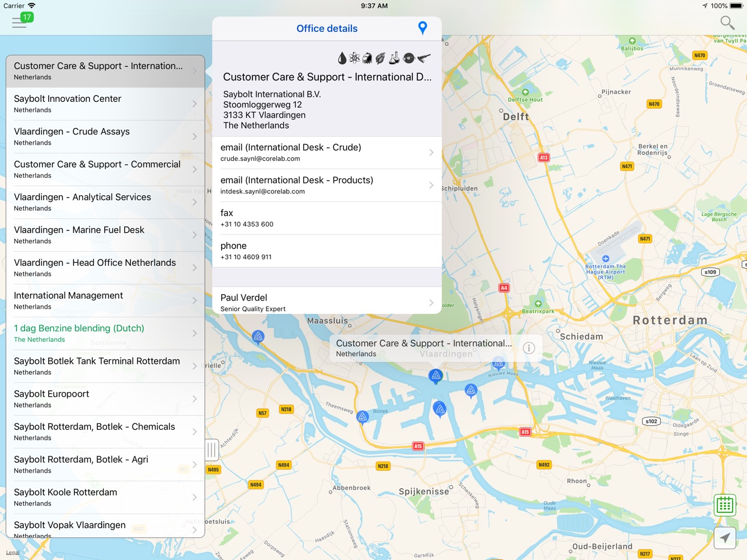Image resolution: width=747 pixels, height=560 pixels.
Task: Tap crude.saynl@corelab.com email address
Action: (260, 159)
